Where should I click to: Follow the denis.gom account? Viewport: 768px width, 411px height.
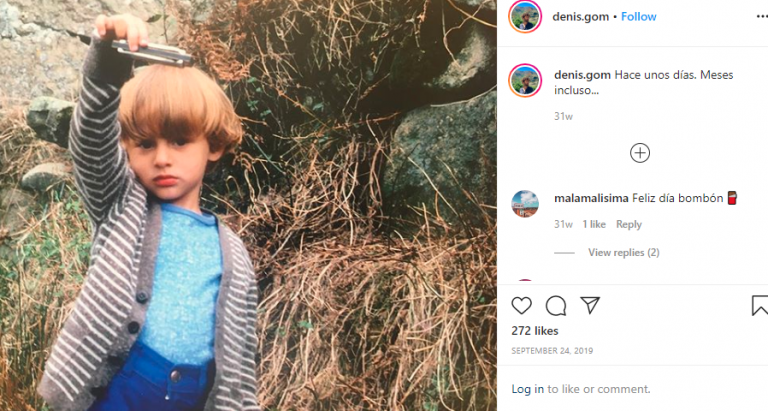(639, 17)
